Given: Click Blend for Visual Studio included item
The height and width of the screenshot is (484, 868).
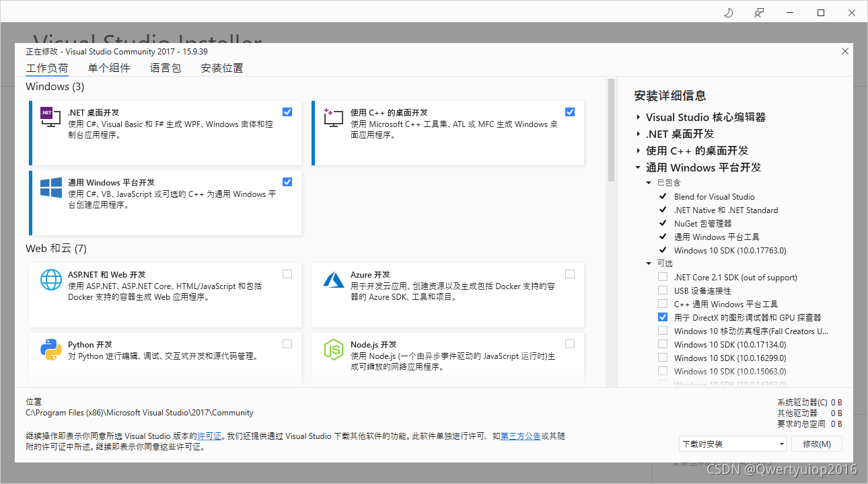Looking at the screenshot, I should (x=715, y=196).
